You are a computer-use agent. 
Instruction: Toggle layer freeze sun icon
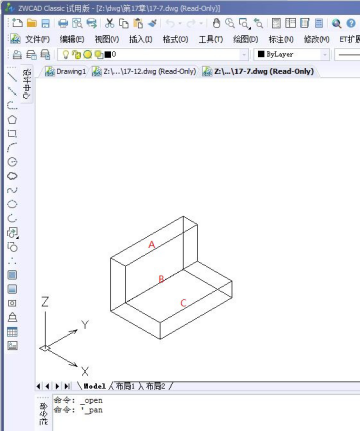point(88,54)
